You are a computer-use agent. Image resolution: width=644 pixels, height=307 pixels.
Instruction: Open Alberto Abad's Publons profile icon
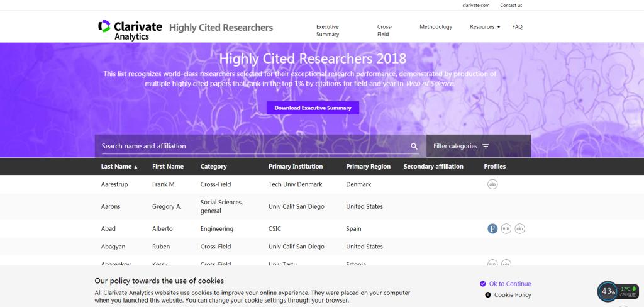(492, 229)
